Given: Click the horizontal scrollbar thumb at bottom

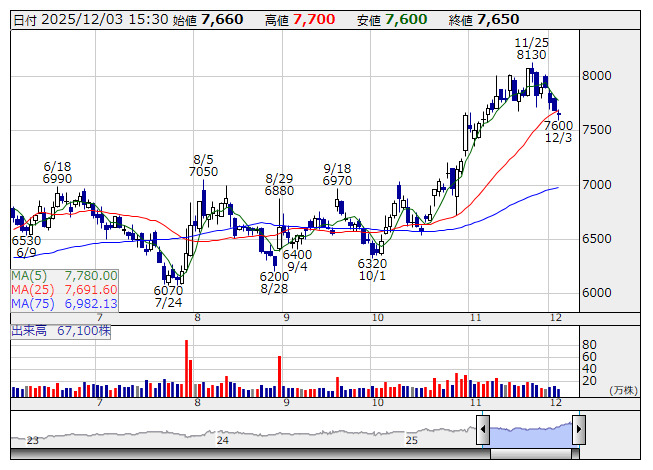Looking at the screenshot, I should (x=531, y=454).
